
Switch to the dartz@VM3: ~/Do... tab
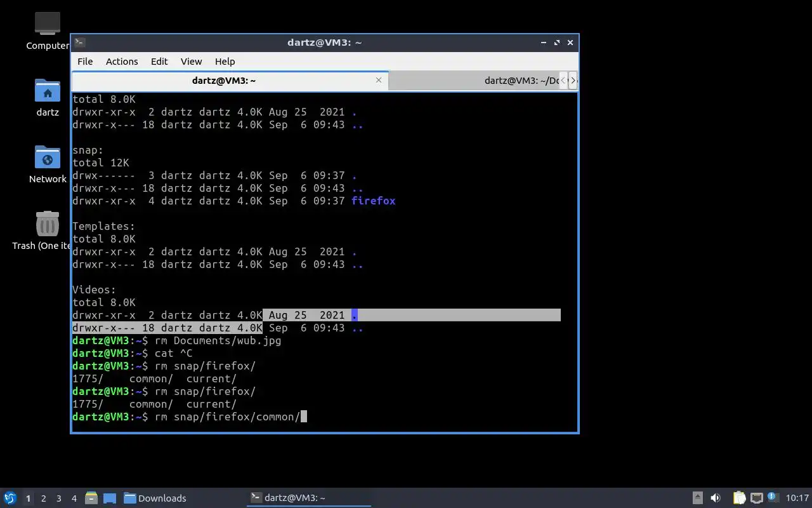point(474,81)
